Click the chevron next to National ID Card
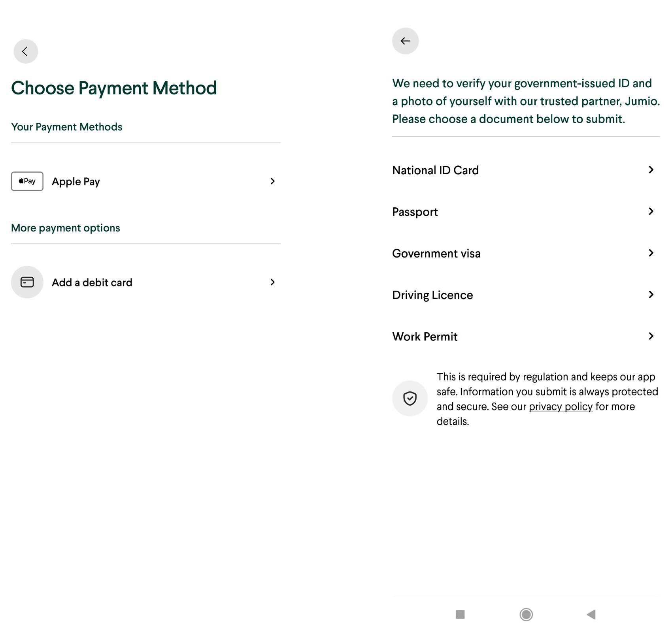The width and height of the screenshot is (672, 632). tap(651, 170)
